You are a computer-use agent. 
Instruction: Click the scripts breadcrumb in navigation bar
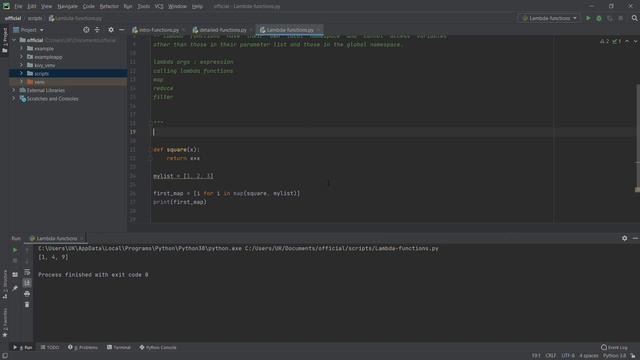tap(35, 18)
